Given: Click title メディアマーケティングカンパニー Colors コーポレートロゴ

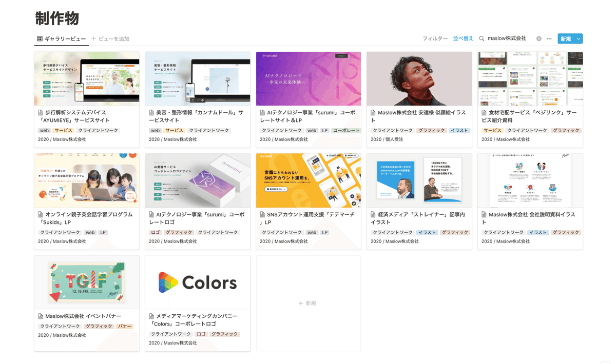Looking at the screenshot, I should pos(193,320).
